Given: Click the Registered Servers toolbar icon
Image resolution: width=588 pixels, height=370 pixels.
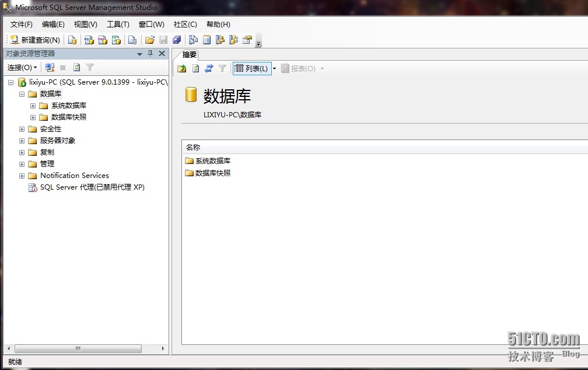Looking at the screenshot, I should click(193, 40).
